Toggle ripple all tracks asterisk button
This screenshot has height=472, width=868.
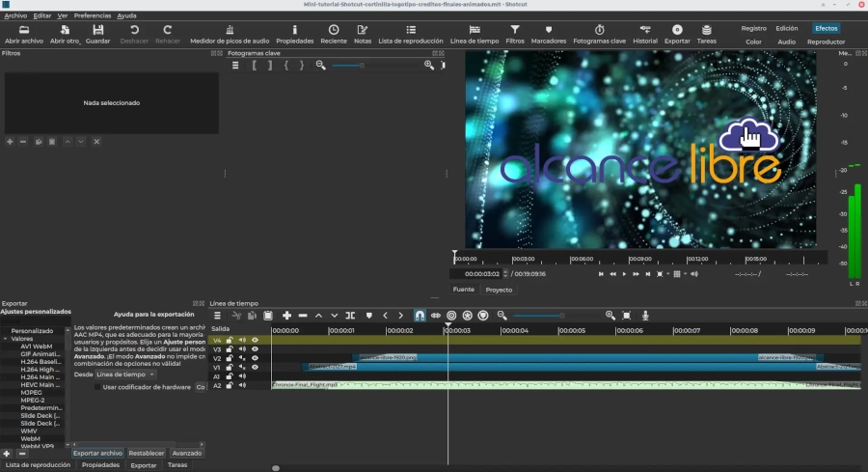pyautogui.click(x=467, y=316)
